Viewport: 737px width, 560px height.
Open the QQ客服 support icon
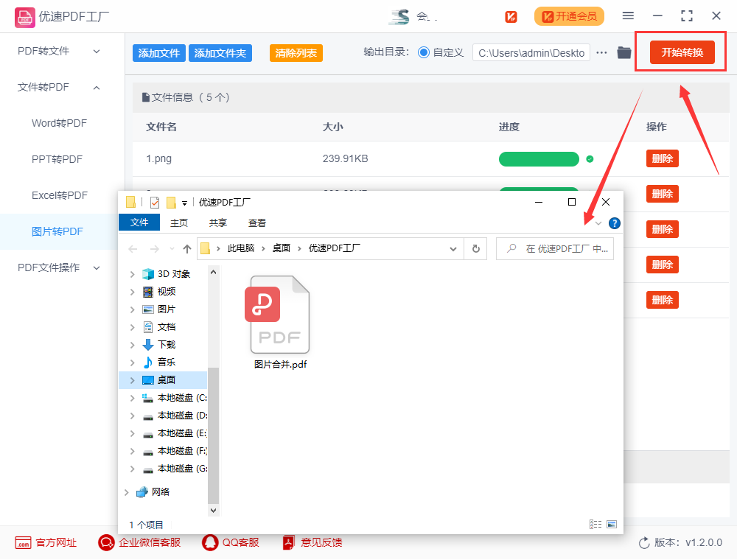coord(210,542)
